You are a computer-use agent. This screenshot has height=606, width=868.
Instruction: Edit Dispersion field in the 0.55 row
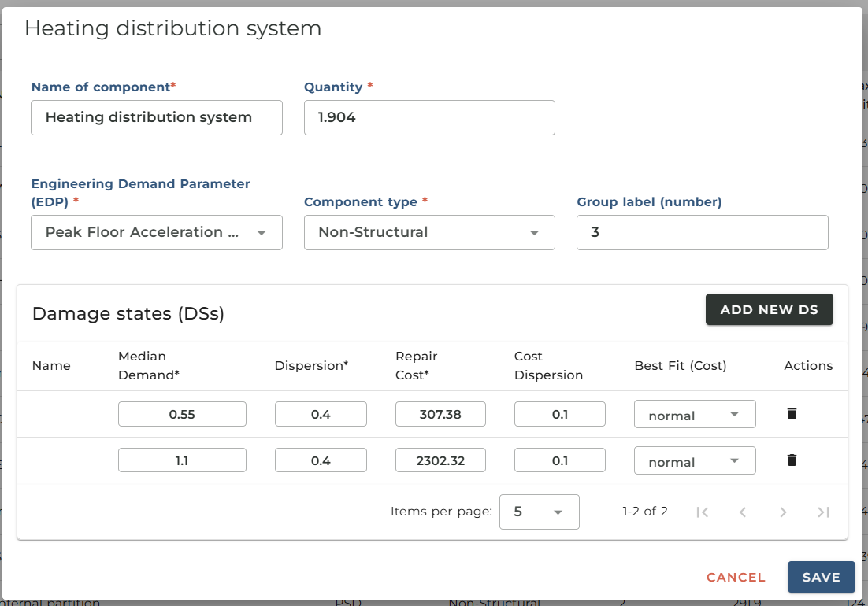[321, 414]
